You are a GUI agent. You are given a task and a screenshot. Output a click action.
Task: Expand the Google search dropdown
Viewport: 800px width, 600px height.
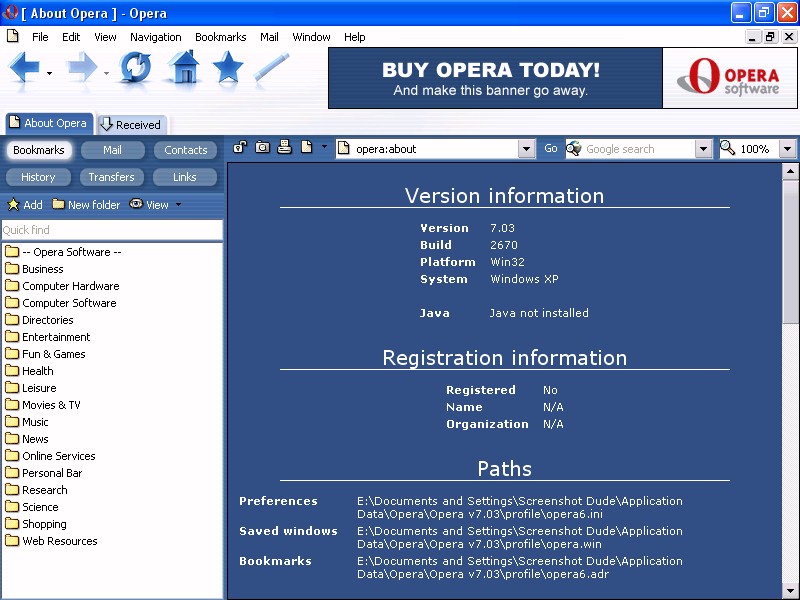pos(703,149)
